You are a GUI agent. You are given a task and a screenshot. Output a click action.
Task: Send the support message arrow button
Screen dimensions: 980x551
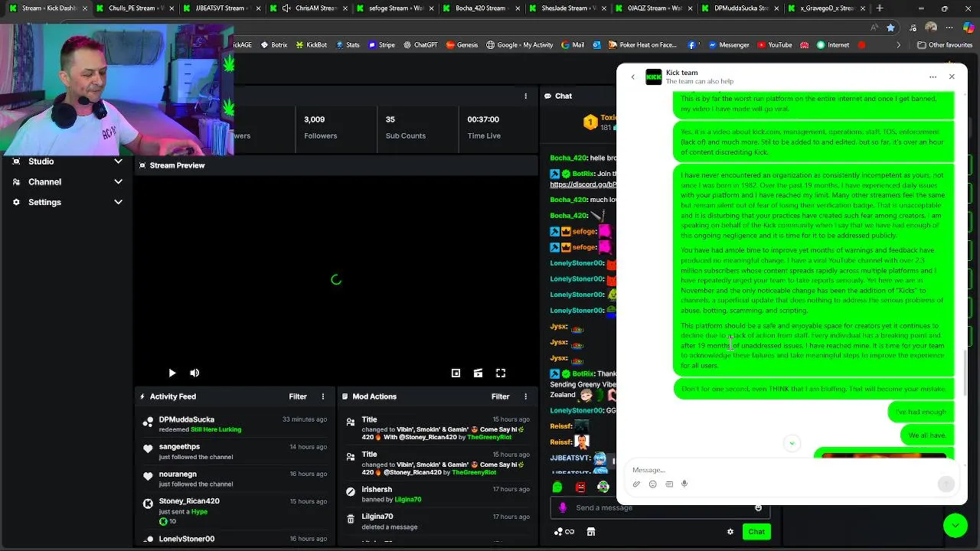click(946, 483)
